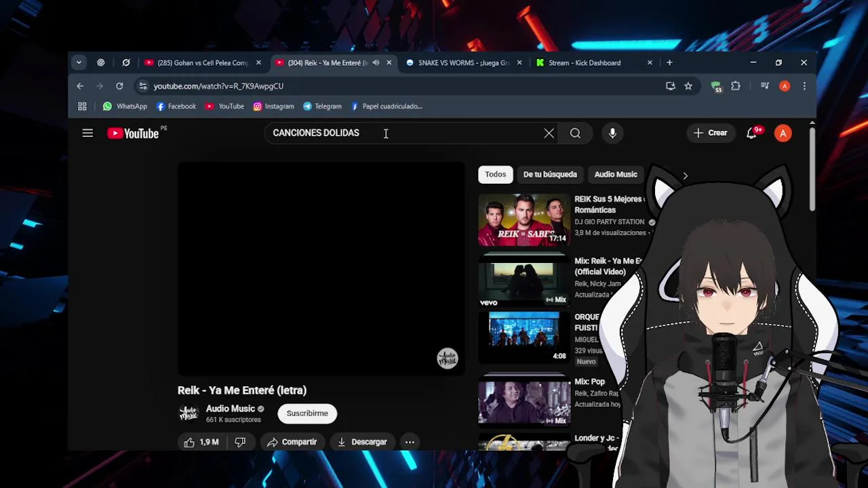Image resolution: width=868 pixels, height=488 pixels.
Task: Go back to the previous page
Action: pyautogui.click(x=80, y=86)
